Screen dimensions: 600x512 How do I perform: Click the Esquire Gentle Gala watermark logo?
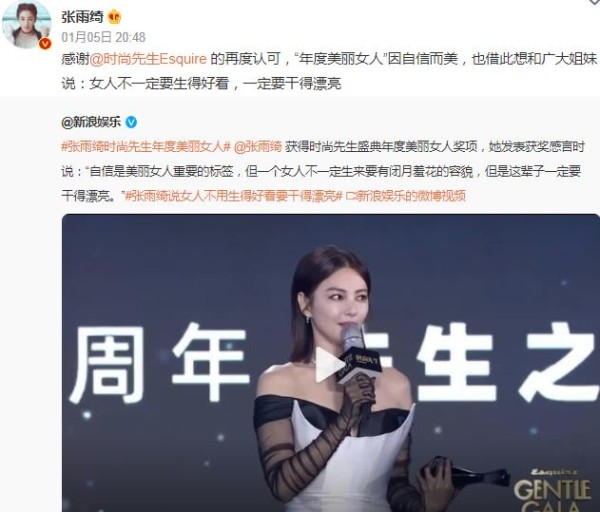tap(553, 489)
